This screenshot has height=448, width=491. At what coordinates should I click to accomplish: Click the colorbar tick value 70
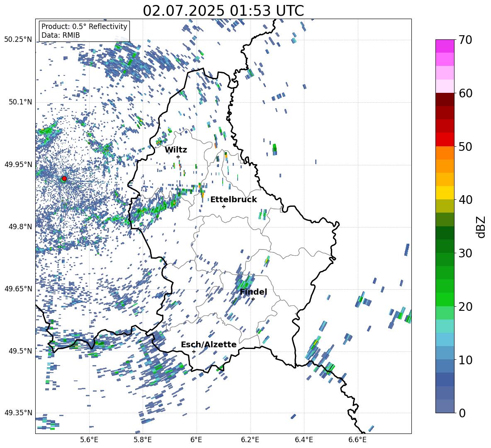click(x=465, y=40)
